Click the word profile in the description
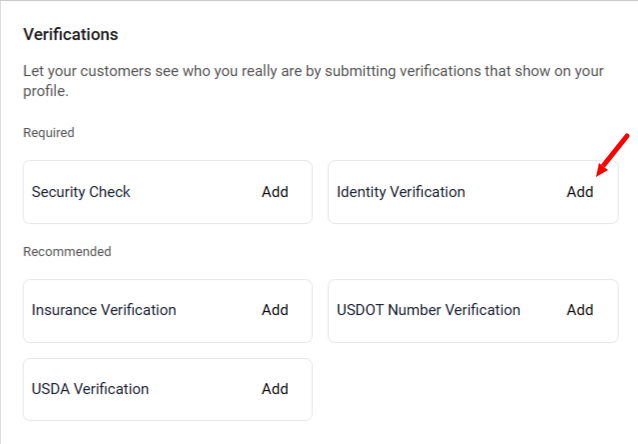This screenshot has height=444, width=638. tap(44, 92)
